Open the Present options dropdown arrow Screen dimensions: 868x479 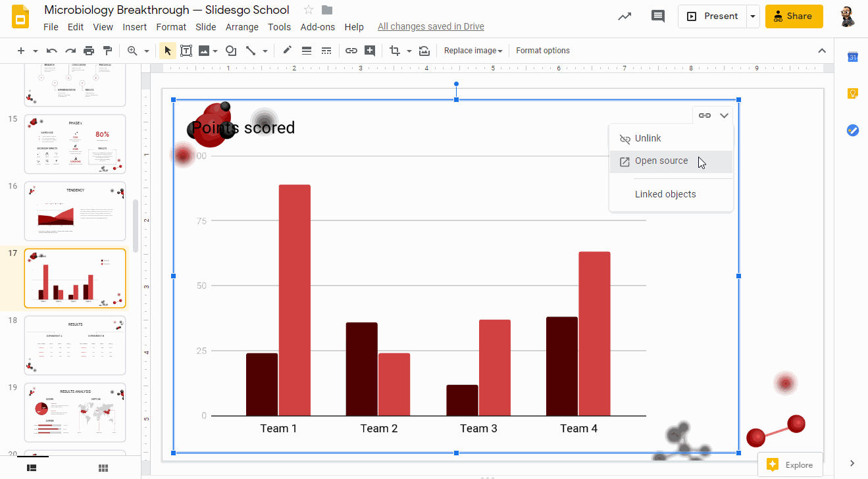(x=753, y=16)
